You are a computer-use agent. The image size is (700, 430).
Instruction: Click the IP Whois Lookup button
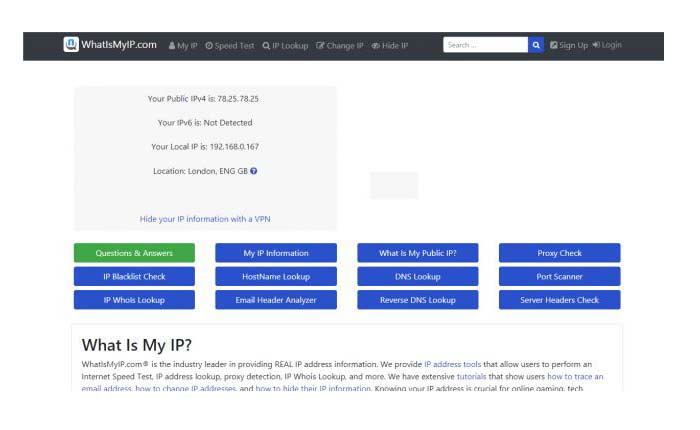point(134,300)
